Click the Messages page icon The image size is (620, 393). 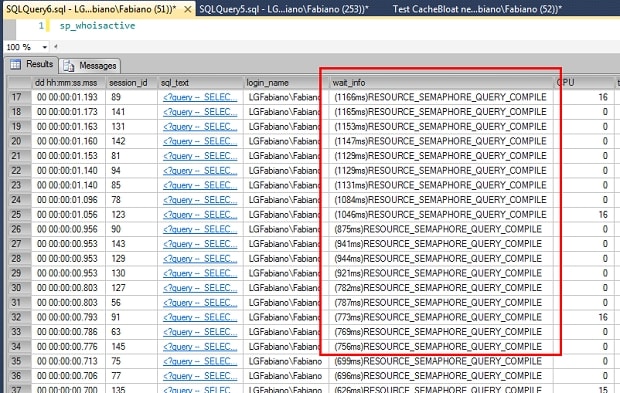(x=68, y=66)
